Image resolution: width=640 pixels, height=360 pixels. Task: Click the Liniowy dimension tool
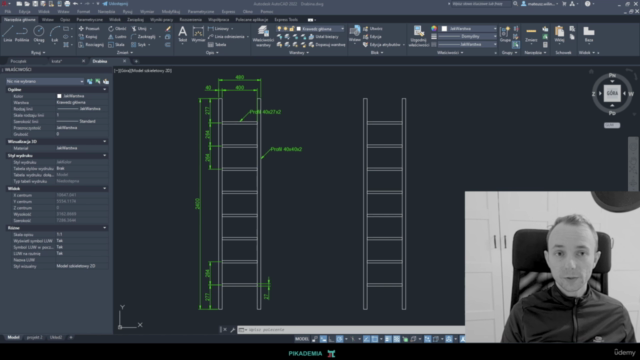tap(219, 29)
